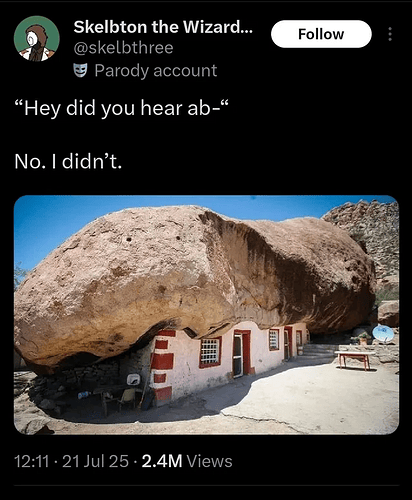Open the display name Skelbton the Wizard

point(163,27)
